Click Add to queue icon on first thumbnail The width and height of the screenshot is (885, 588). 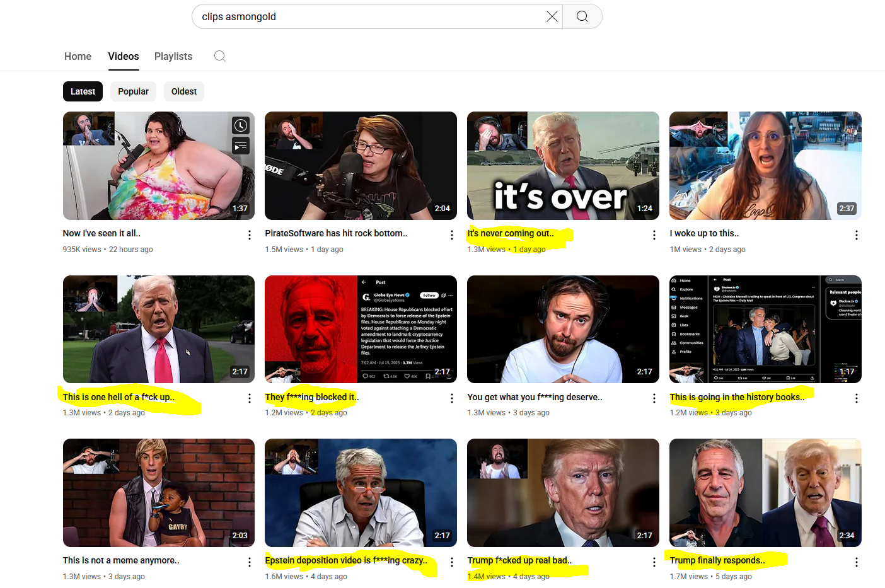(241, 146)
